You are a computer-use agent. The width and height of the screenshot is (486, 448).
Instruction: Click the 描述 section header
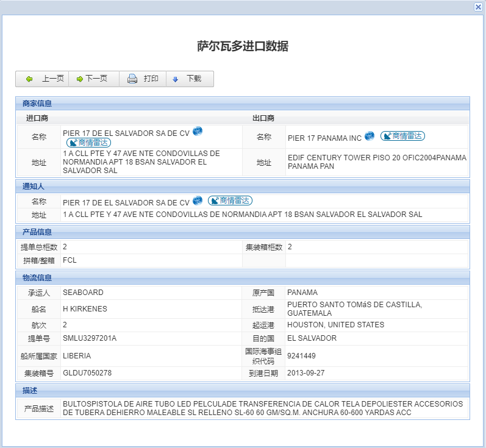pos(29,390)
